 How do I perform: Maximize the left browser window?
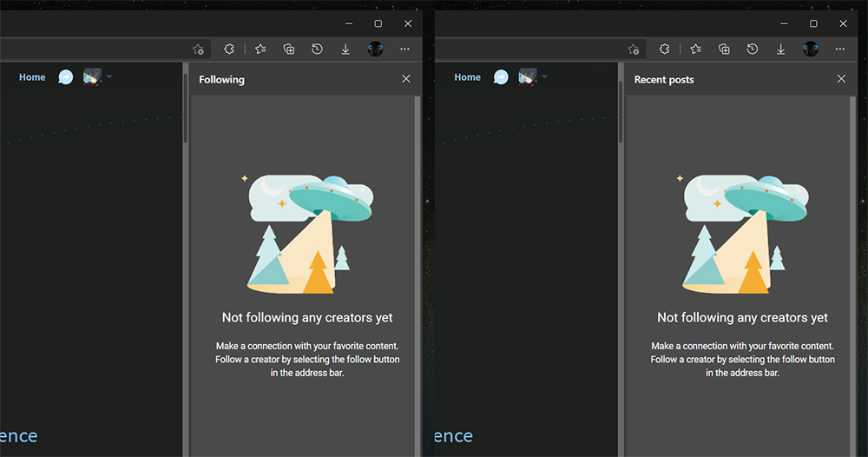click(378, 23)
